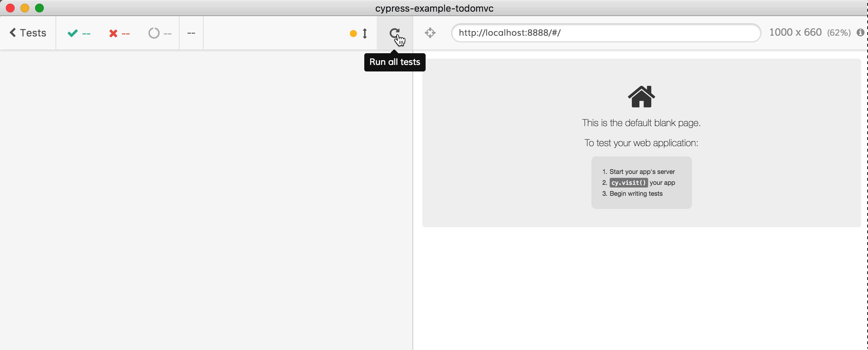Screen dimensions: 868x350
Task: Focus the localhost:8888 URL field
Action: tap(606, 33)
